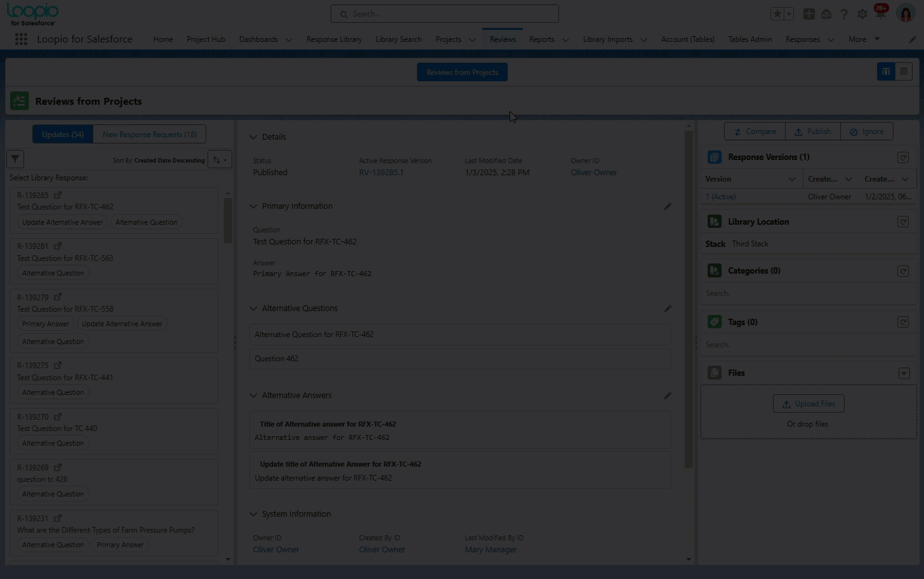This screenshot has width=924, height=579.
Task: Collapse the Alternative Questions section
Action: (253, 309)
